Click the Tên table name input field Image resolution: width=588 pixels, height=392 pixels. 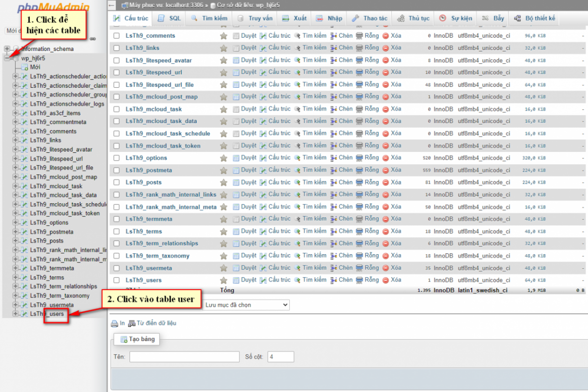(184, 357)
